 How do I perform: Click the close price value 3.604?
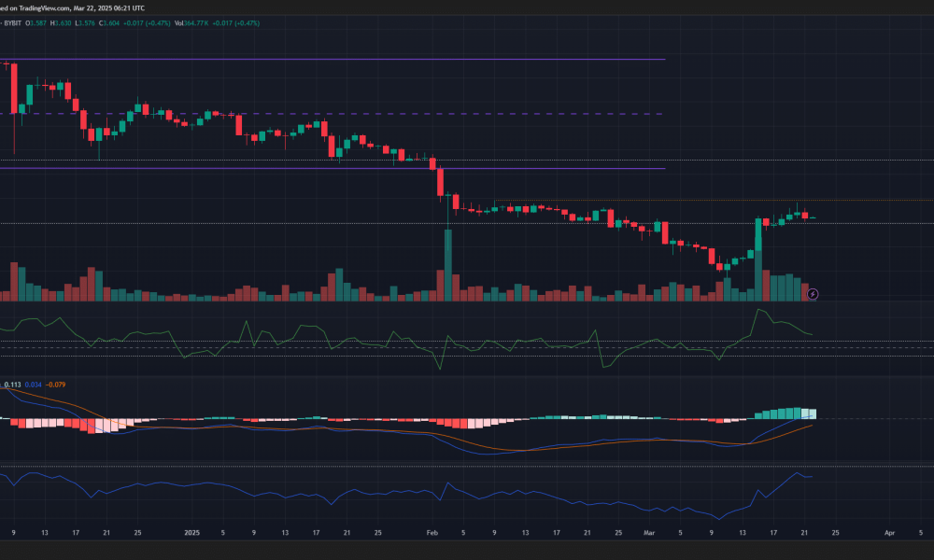(111, 23)
